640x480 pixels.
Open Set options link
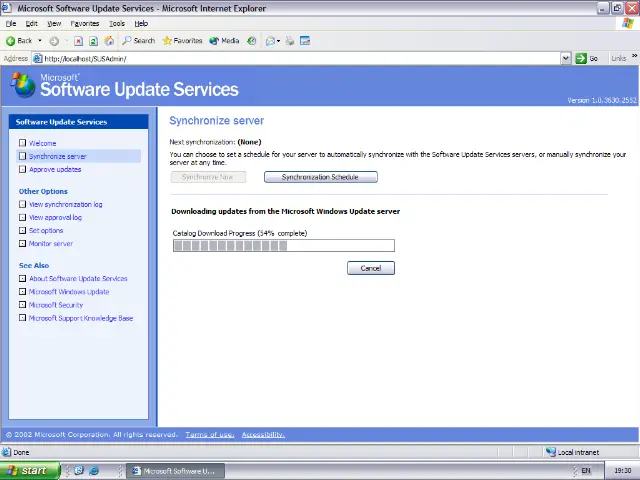(46, 231)
